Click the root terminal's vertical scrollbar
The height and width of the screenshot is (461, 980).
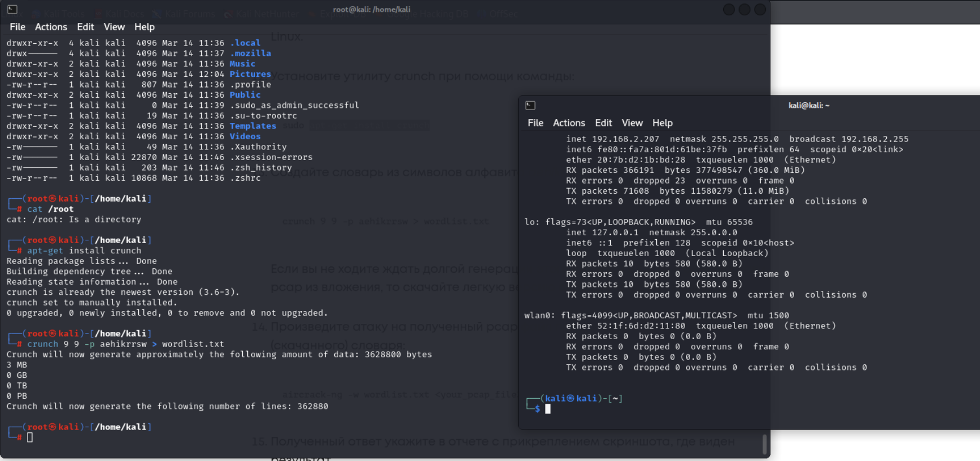764,444
